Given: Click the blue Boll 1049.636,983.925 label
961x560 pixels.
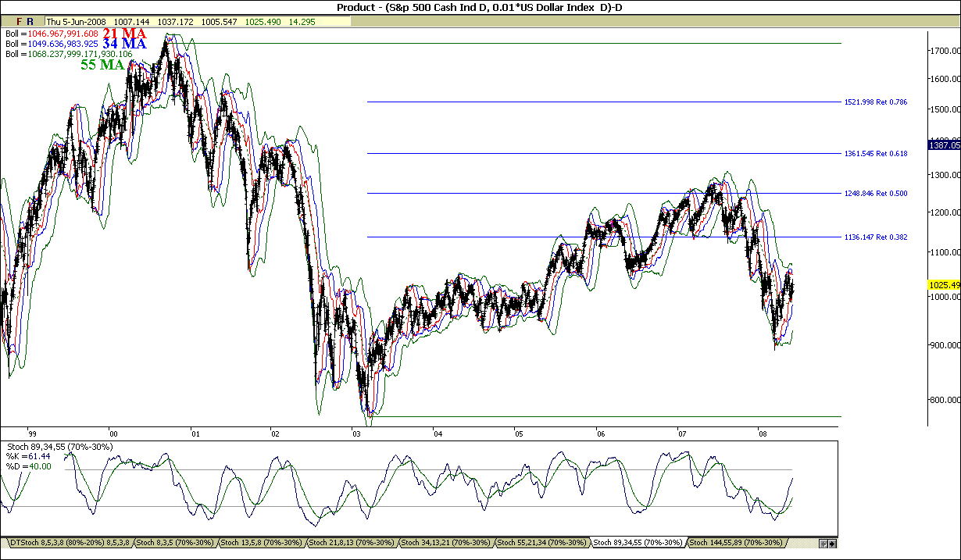Looking at the screenshot, I should pyautogui.click(x=52, y=45).
